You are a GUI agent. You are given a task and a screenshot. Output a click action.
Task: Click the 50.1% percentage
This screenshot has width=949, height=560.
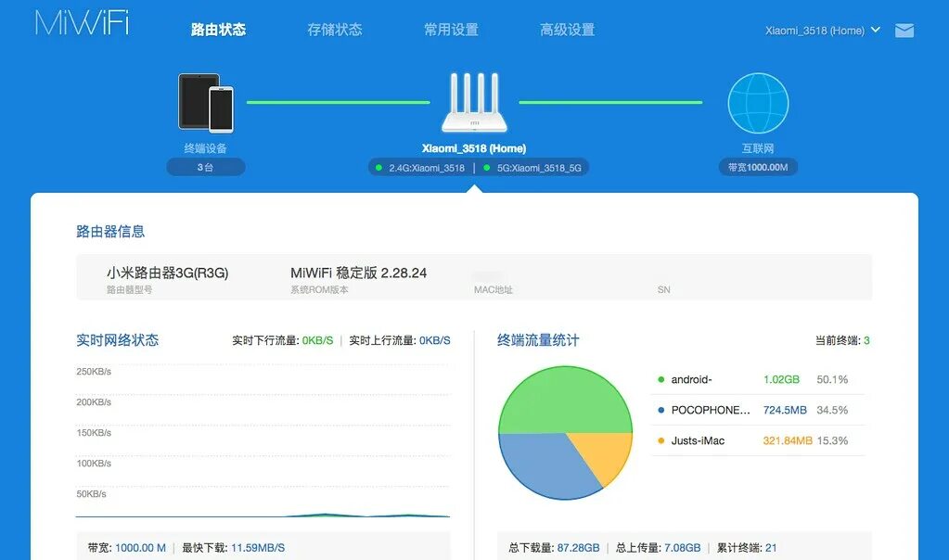[832, 380]
